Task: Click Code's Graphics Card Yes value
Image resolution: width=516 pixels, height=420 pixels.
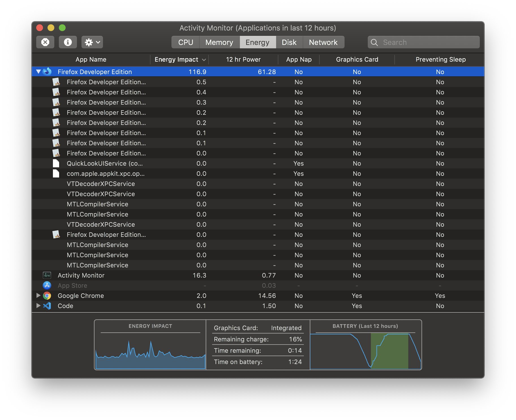Action: pyautogui.click(x=357, y=306)
